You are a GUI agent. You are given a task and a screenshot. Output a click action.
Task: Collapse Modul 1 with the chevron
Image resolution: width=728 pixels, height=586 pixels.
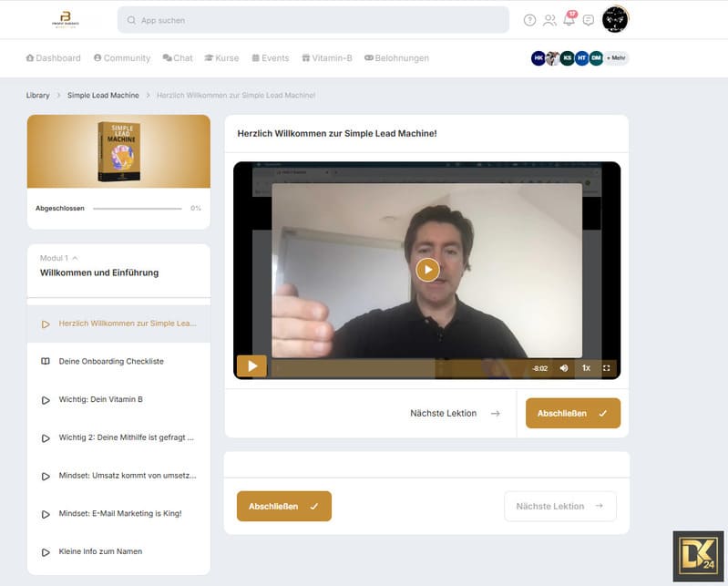pos(76,258)
